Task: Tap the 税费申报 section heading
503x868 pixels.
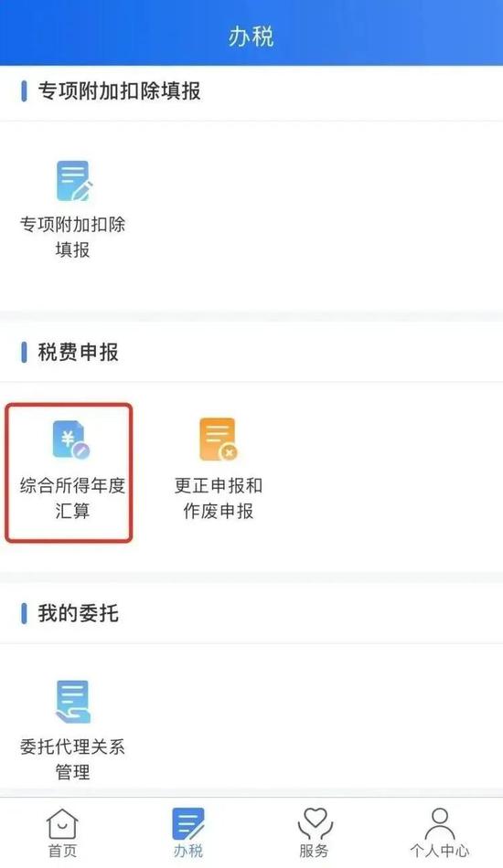Action: 78,352
